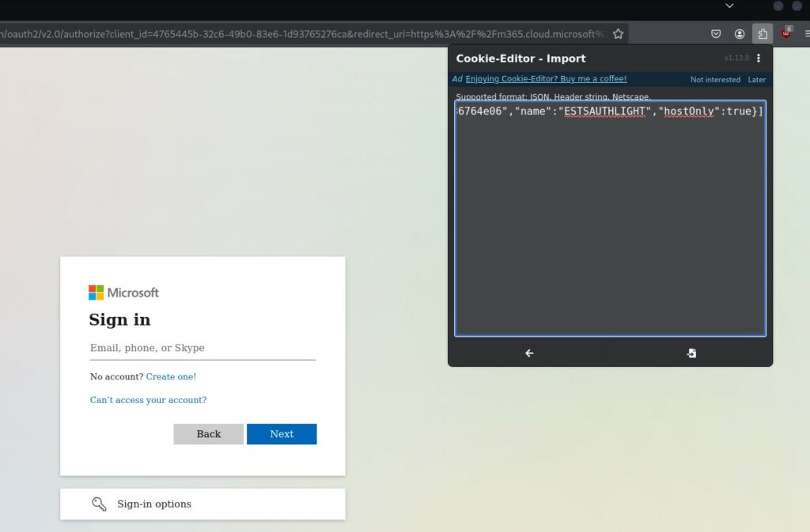This screenshot has height=532, width=810.
Task: Click the import cookies icon button
Action: 691,353
